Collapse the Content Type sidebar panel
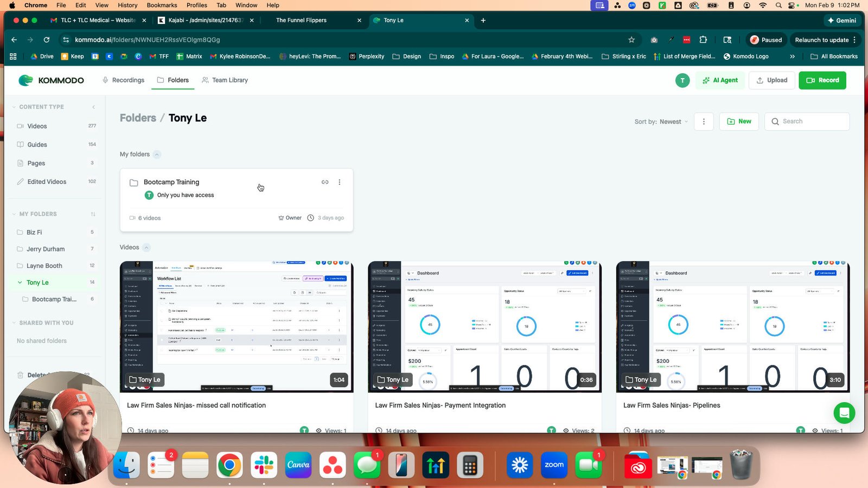Viewport: 868px width, 488px height. click(93, 107)
